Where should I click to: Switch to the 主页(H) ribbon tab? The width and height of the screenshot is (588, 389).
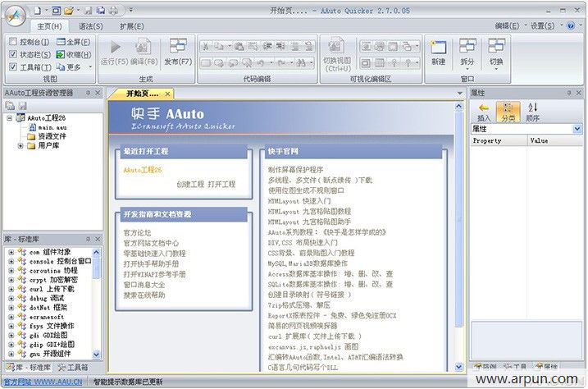[x=49, y=26]
